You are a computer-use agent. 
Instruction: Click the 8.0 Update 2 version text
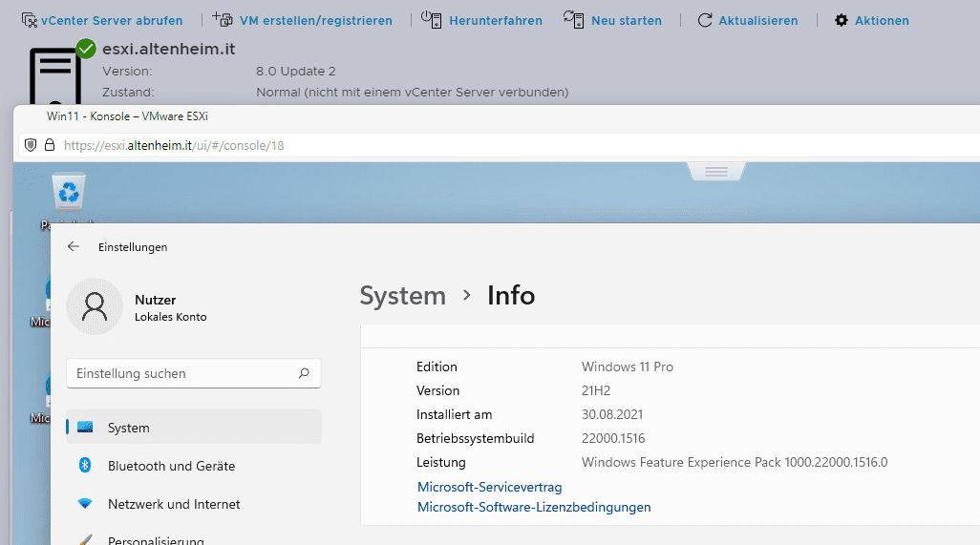point(296,72)
